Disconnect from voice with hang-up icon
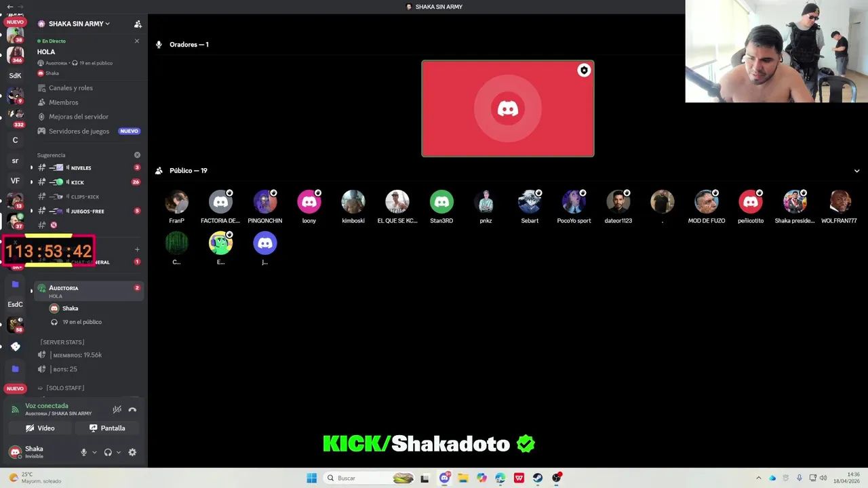Screen dimensions: 868x488 132,409
